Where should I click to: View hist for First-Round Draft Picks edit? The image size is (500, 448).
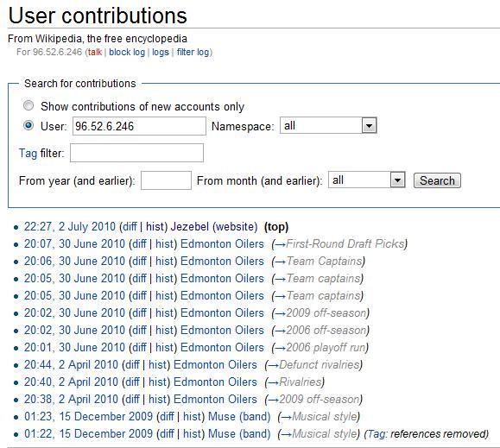pyautogui.click(x=164, y=244)
